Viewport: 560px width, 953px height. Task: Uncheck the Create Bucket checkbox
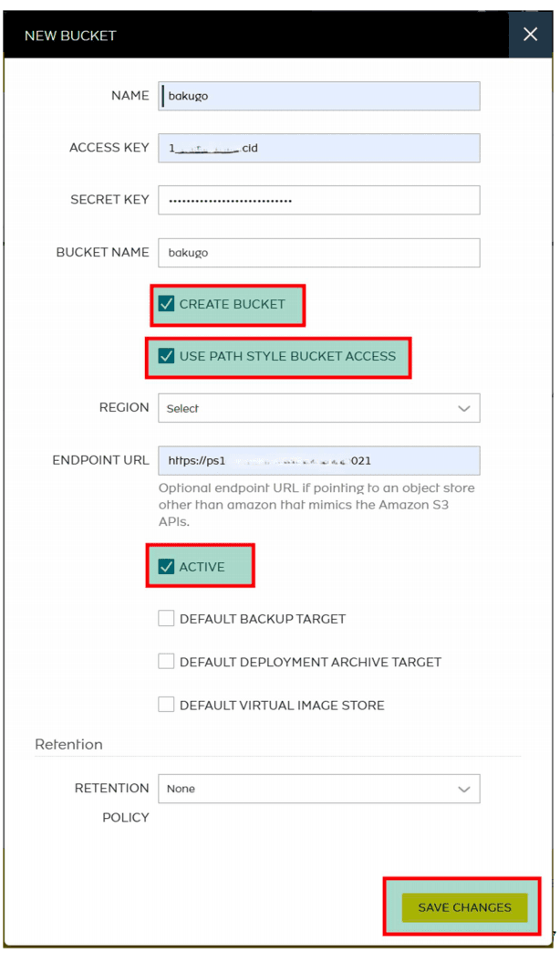[166, 304]
